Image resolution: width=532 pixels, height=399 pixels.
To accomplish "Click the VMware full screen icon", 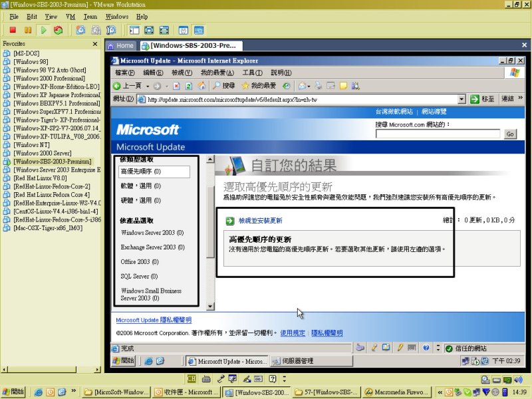I will 149,30.
